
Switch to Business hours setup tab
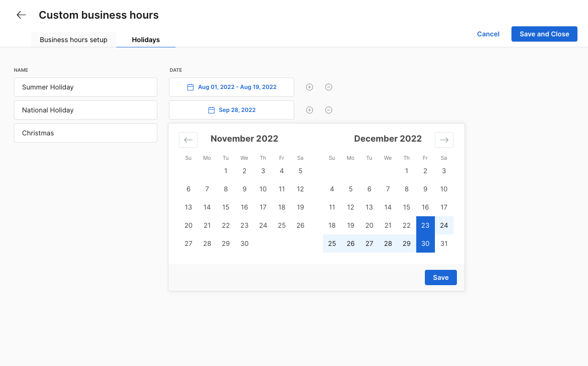click(x=74, y=40)
